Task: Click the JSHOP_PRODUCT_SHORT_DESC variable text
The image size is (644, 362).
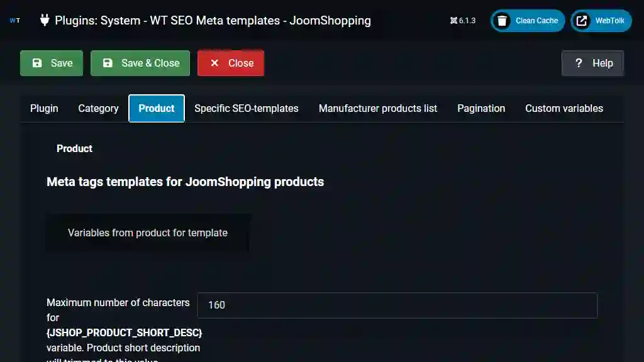Action: (124, 332)
